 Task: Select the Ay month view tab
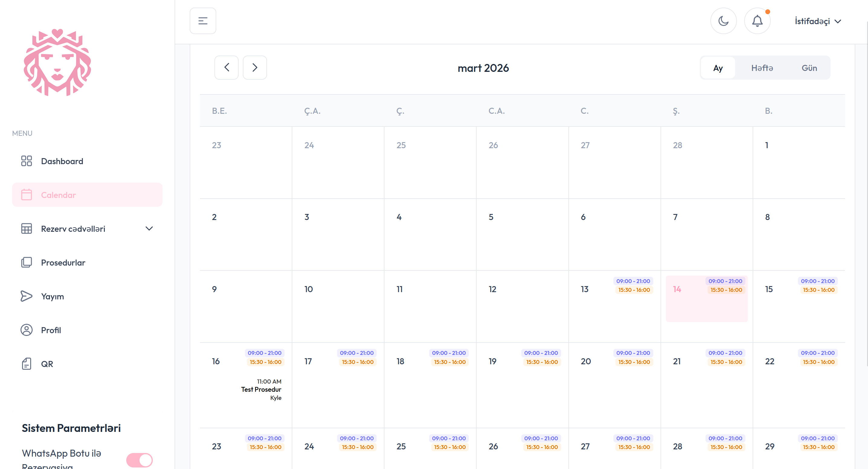point(718,68)
